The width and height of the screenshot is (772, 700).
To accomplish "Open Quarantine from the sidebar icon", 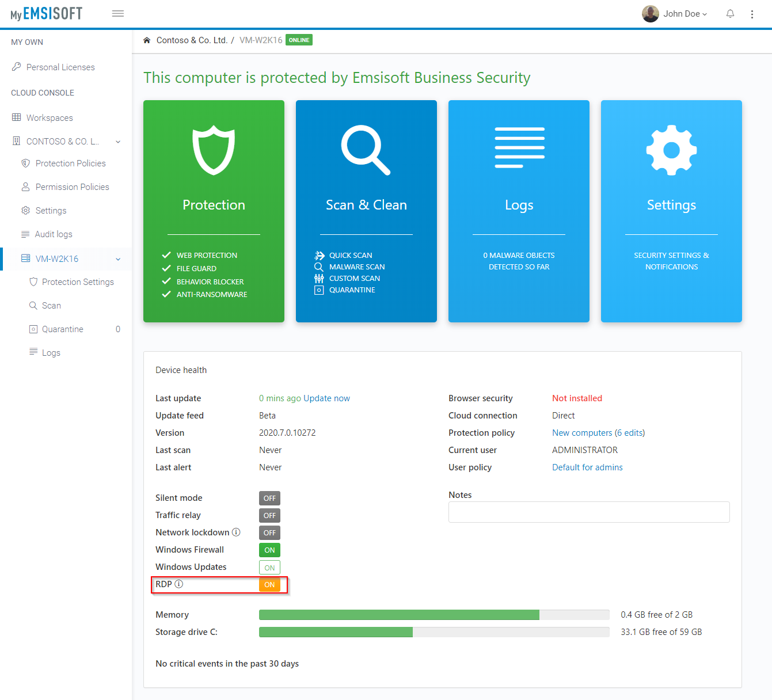I will tap(33, 329).
